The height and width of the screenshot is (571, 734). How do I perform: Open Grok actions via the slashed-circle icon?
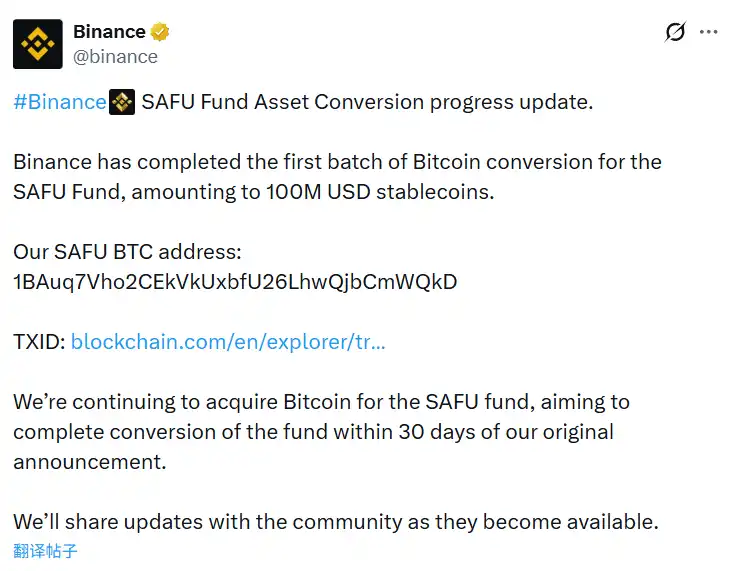(676, 32)
